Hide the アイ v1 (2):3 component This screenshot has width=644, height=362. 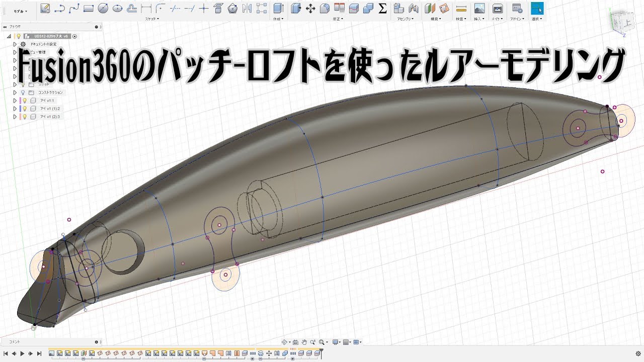coord(24,117)
